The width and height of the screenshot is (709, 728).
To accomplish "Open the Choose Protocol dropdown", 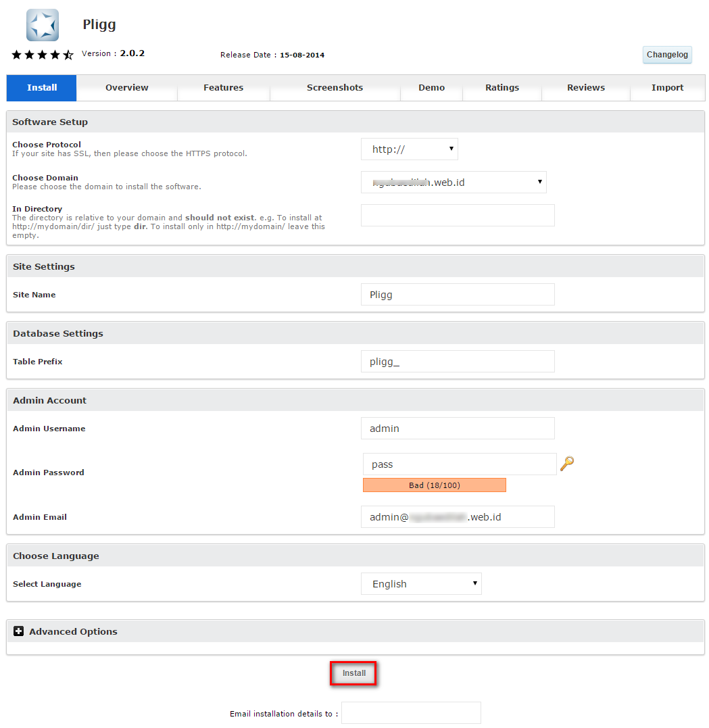I will (410, 149).
